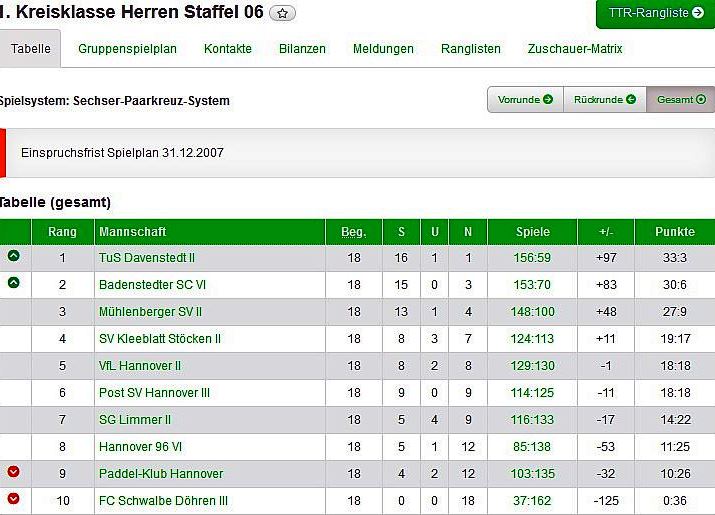This screenshot has width=715, height=515.
Task: Open the Bilanzen tab
Action: coord(302,48)
